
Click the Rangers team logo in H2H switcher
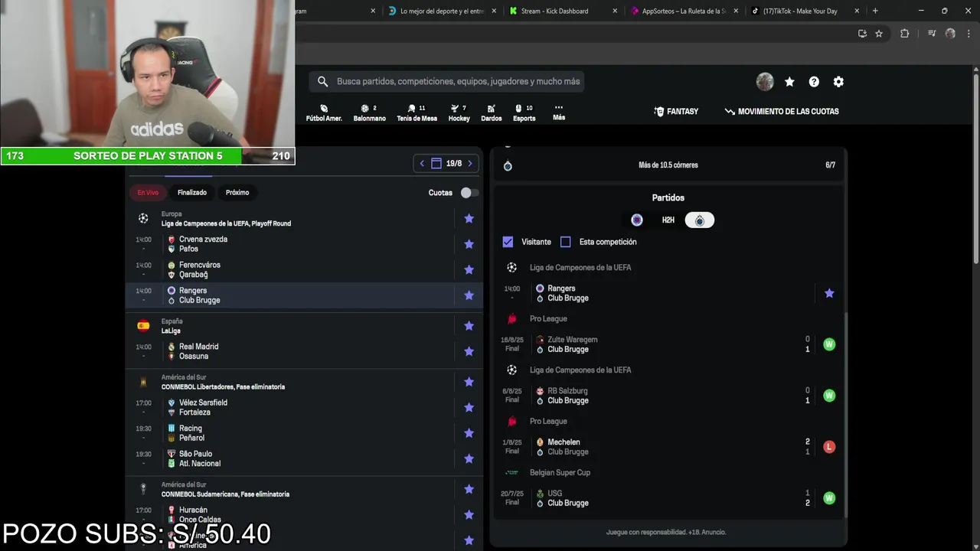click(637, 220)
